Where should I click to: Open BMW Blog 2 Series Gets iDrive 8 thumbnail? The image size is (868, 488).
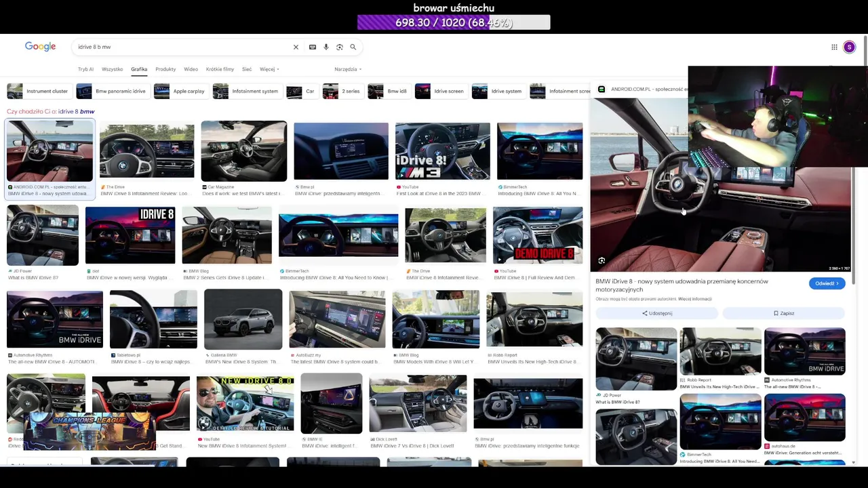click(226, 235)
